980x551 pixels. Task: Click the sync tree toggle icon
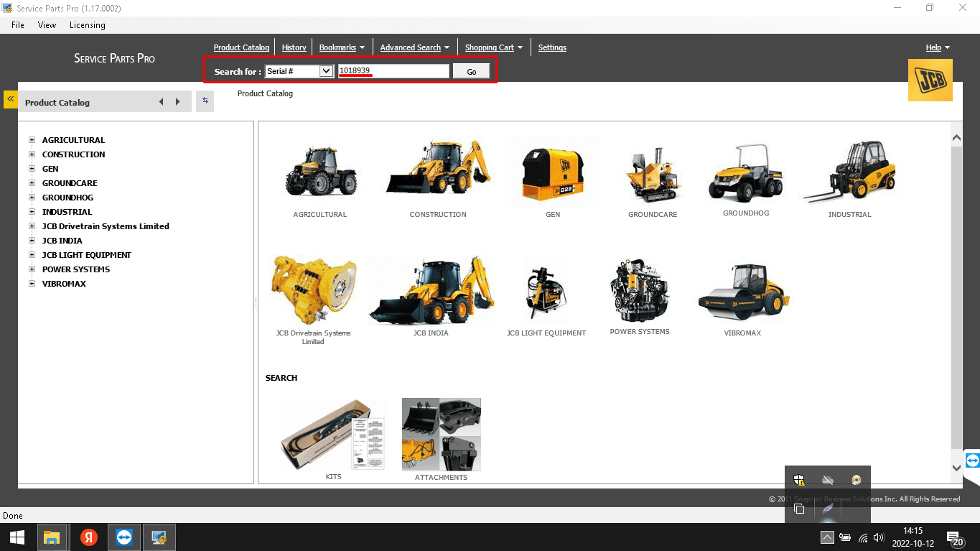pyautogui.click(x=205, y=101)
